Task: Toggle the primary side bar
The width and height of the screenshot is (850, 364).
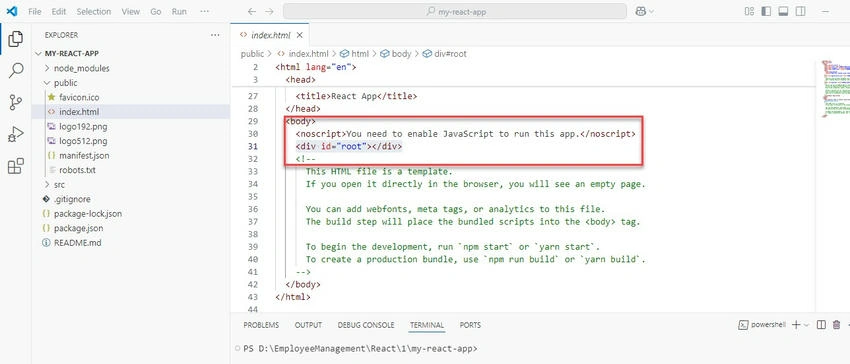Action: [x=766, y=11]
